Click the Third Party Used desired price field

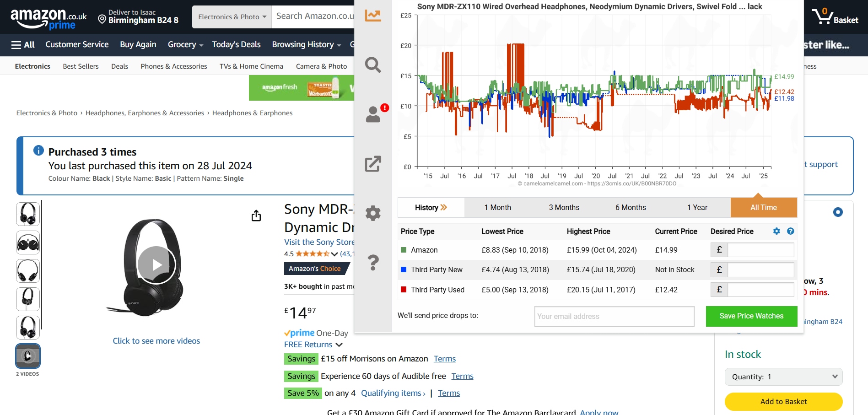[760, 289]
